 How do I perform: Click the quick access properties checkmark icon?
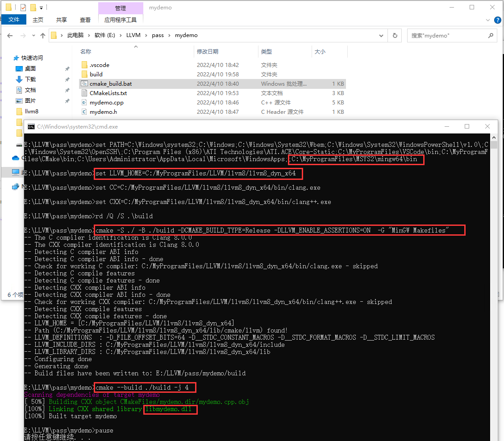click(23, 8)
